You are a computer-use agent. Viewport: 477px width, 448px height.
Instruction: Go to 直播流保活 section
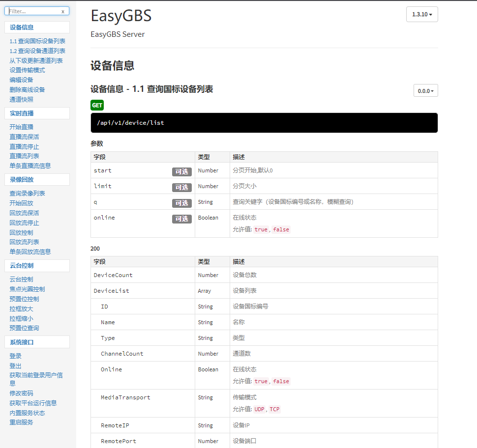click(24, 137)
